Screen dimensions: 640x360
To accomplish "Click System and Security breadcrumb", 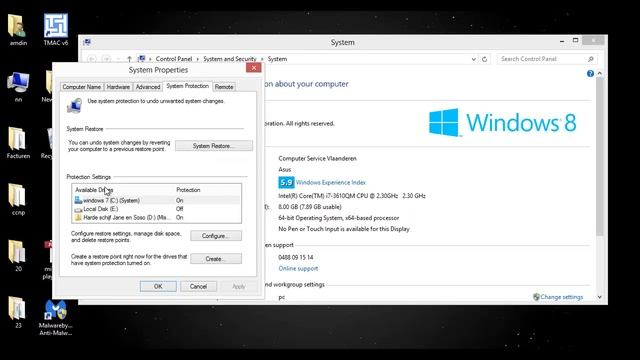I will [x=230, y=59].
